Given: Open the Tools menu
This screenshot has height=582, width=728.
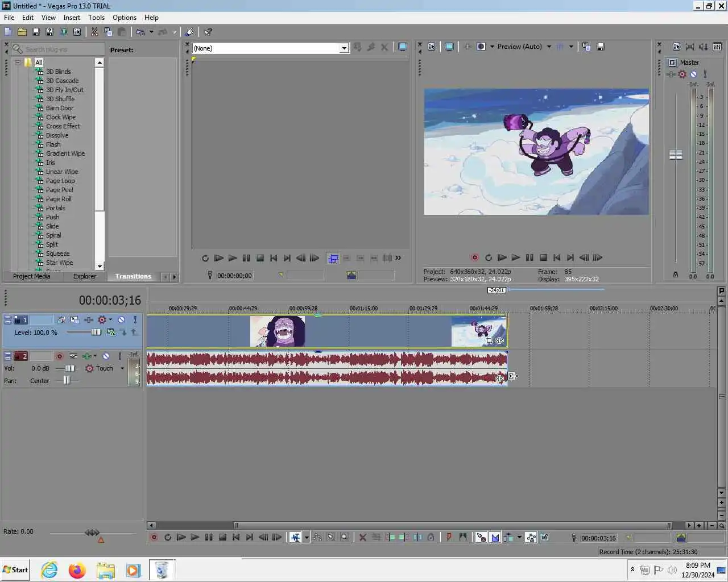Looking at the screenshot, I should pyautogui.click(x=96, y=18).
